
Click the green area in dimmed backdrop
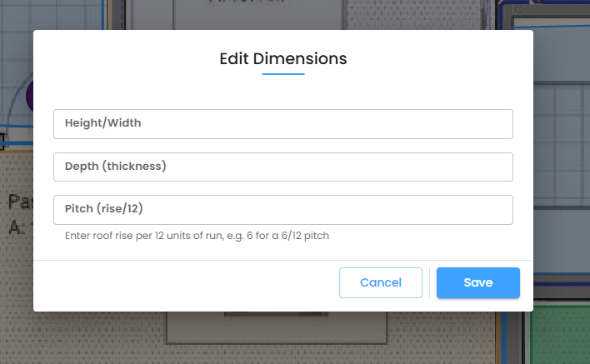[x=561, y=335]
